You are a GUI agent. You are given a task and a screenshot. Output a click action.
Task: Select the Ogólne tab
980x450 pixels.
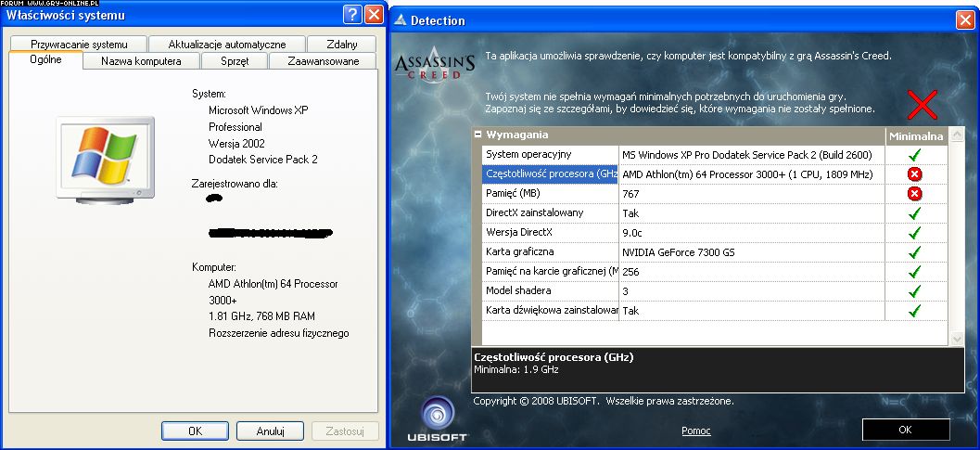coord(45,60)
